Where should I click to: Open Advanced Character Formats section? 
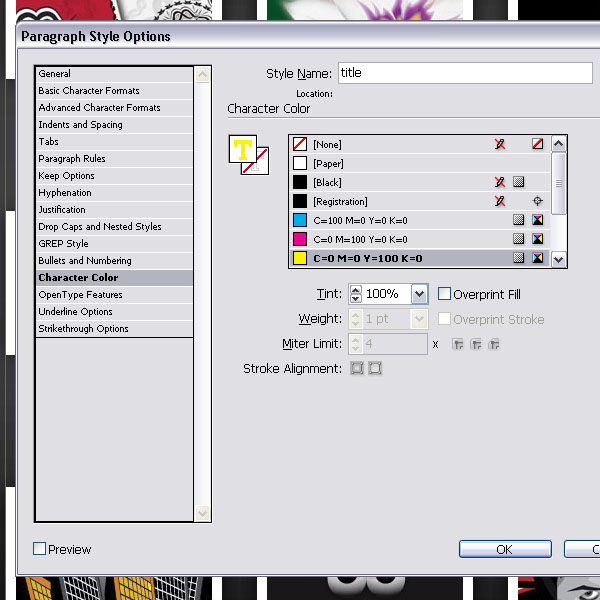pyautogui.click(x=114, y=108)
